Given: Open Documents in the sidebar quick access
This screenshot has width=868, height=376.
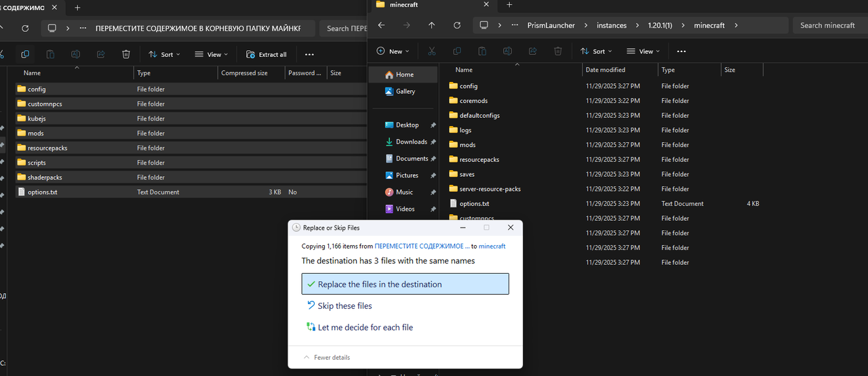Looking at the screenshot, I should (x=404, y=159).
